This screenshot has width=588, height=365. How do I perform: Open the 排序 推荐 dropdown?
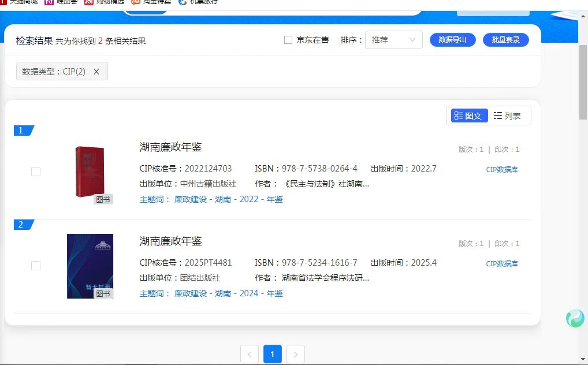[x=393, y=40]
